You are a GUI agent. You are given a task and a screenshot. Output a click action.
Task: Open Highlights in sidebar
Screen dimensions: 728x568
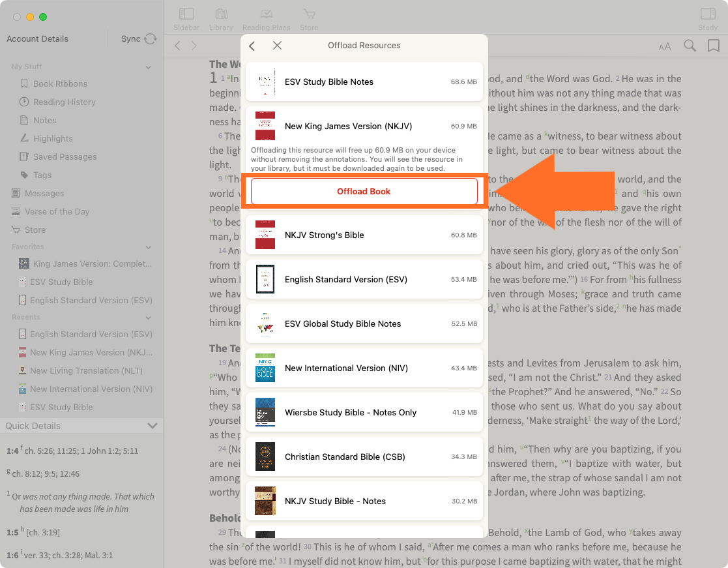pos(46,138)
